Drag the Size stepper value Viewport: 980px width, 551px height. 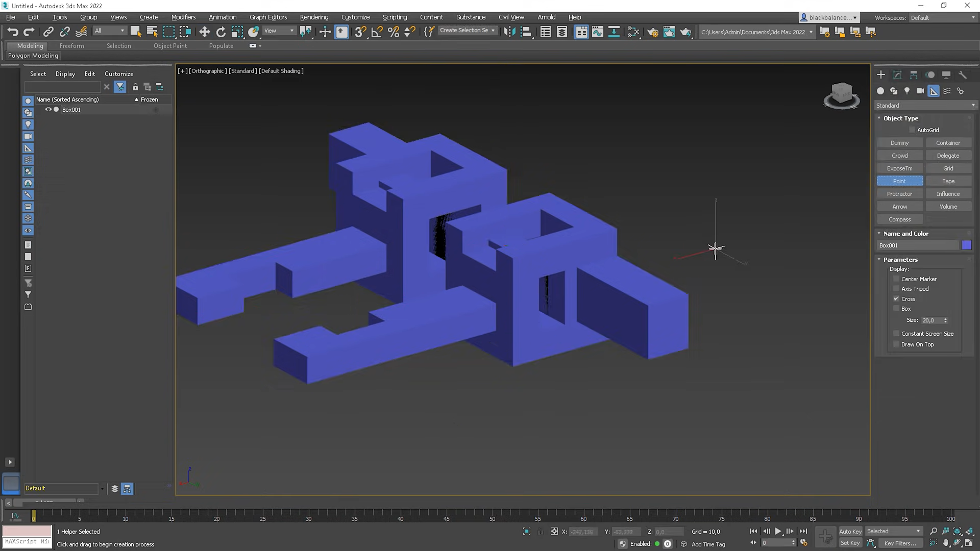pos(946,320)
